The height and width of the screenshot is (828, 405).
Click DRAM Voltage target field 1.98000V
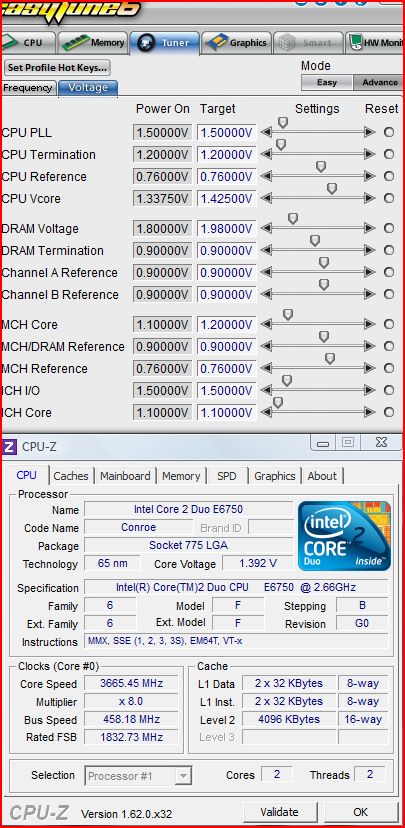point(227,229)
